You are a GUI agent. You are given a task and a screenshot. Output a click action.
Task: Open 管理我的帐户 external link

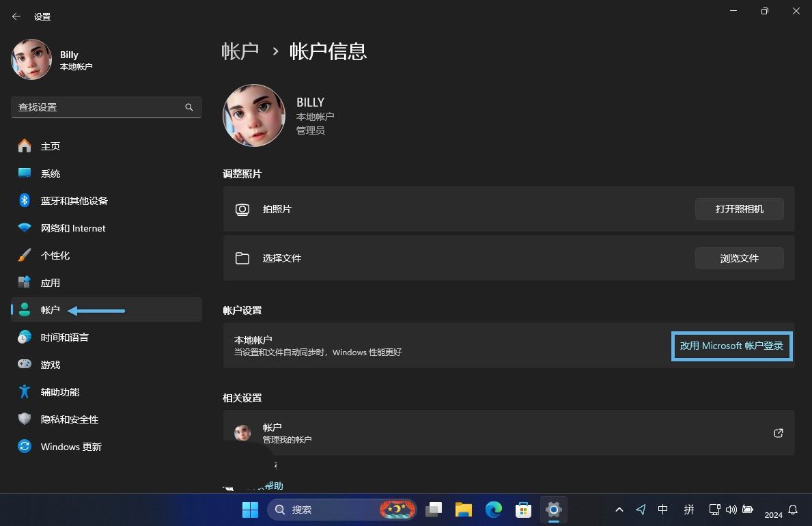(778, 432)
